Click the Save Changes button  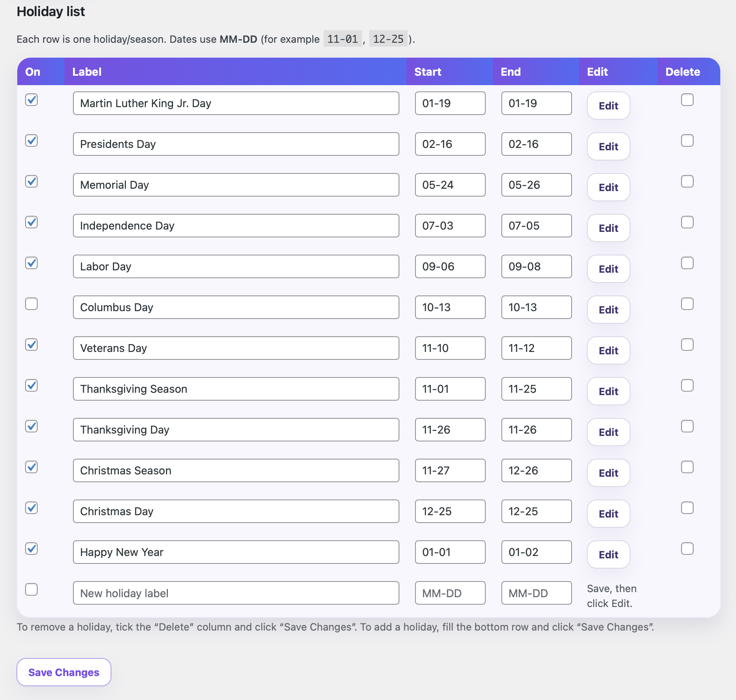tap(64, 672)
